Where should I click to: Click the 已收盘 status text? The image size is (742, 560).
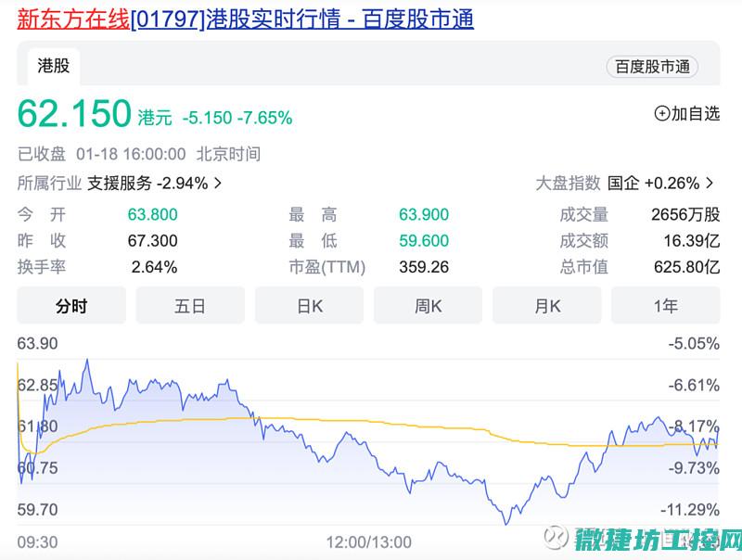[42, 154]
